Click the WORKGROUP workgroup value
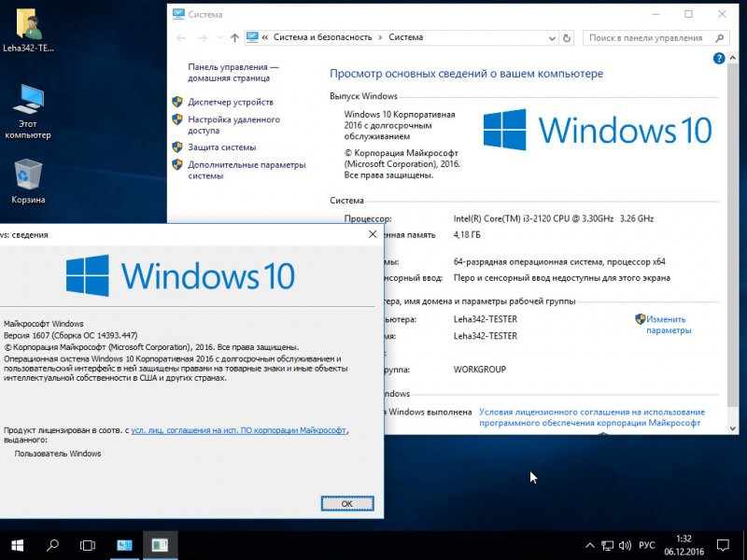Screen dimensions: 747x560 480,369
